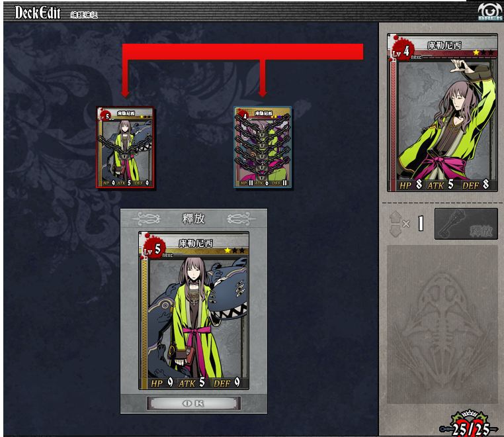504x437 pixels.
Task: Click the 釋放 key button in side panel
Action: [x=466, y=224]
